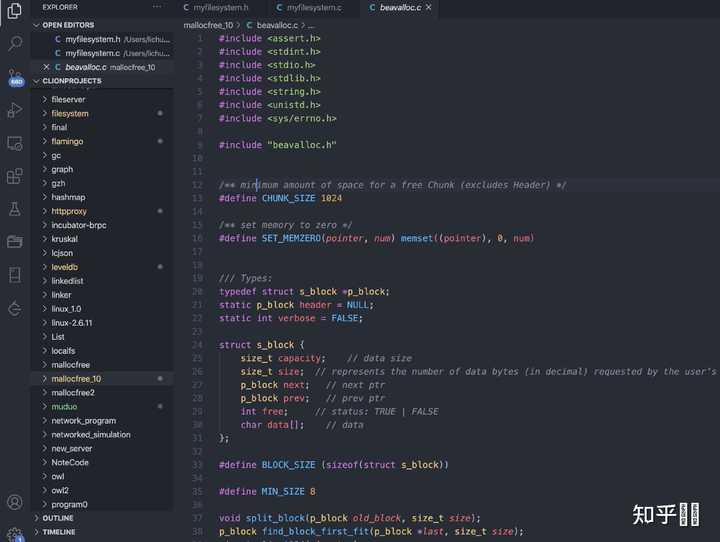The width and height of the screenshot is (720, 542).
Task: Expand the final folder
Action: [102, 127]
